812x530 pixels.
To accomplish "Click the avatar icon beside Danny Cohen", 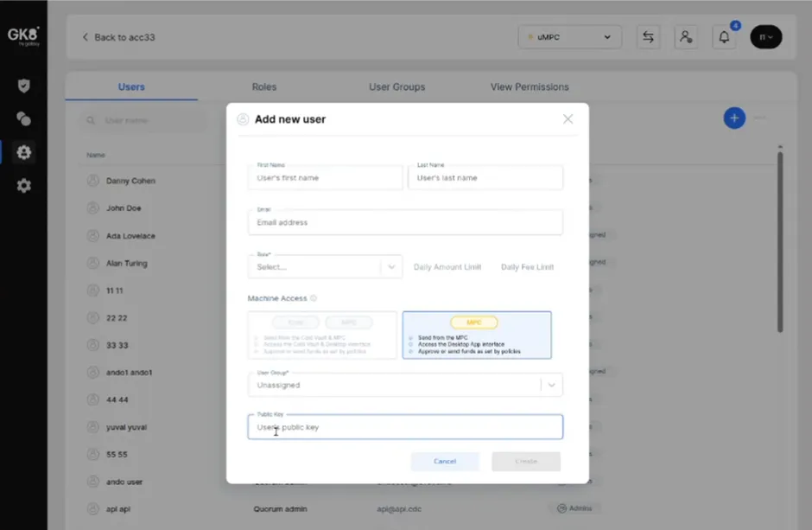I will coord(92,181).
